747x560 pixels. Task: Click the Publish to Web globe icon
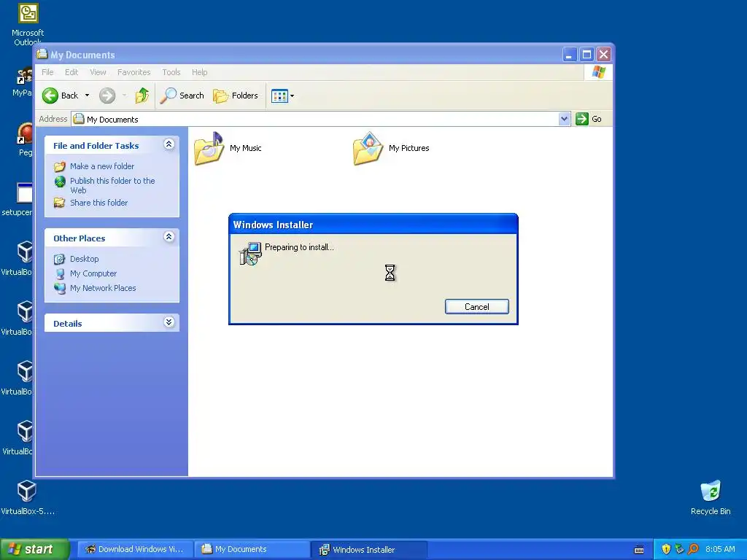(x=60, y=182)
